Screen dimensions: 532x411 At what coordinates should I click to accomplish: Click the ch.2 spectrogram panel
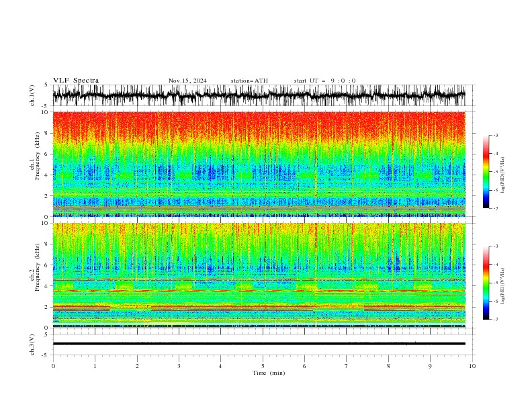[259, 275]
